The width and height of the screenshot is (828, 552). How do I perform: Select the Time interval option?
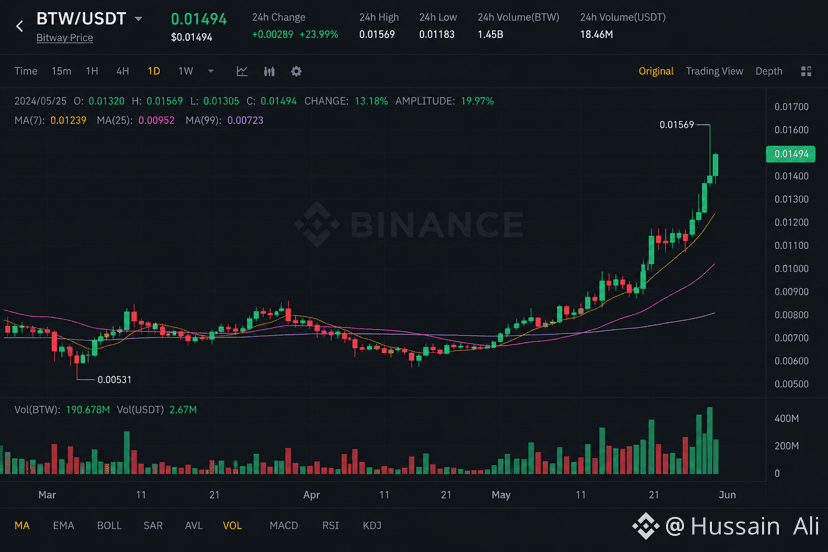(x=26, y=71)
